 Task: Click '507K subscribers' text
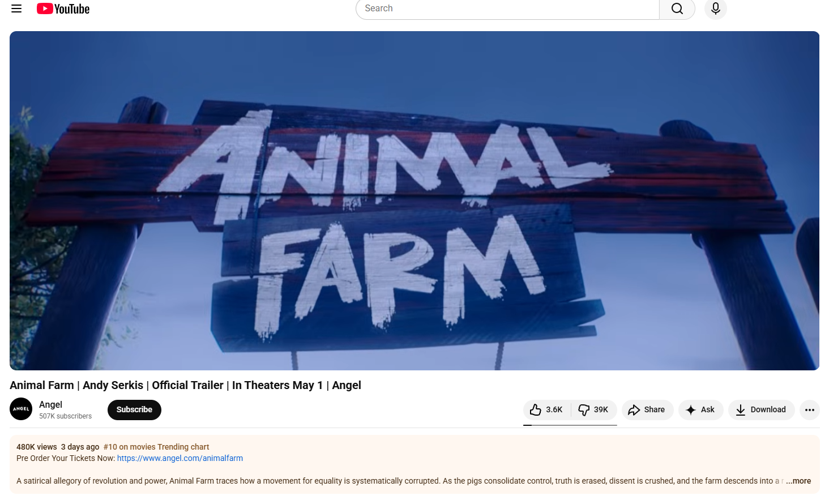pyautogui.click(x=65, y=416)
